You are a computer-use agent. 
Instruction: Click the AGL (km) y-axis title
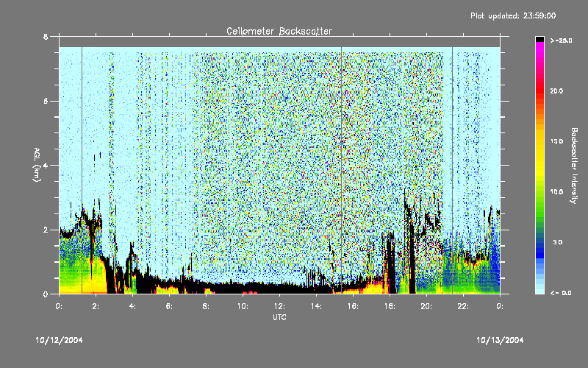point(37,164)
